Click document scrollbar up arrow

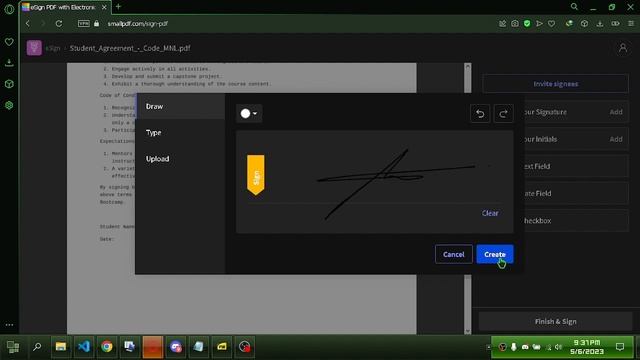[468, 67]
